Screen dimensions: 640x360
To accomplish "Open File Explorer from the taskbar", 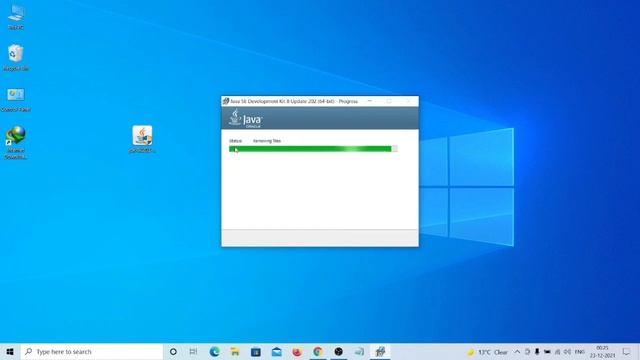I will (x=235, y=351).
